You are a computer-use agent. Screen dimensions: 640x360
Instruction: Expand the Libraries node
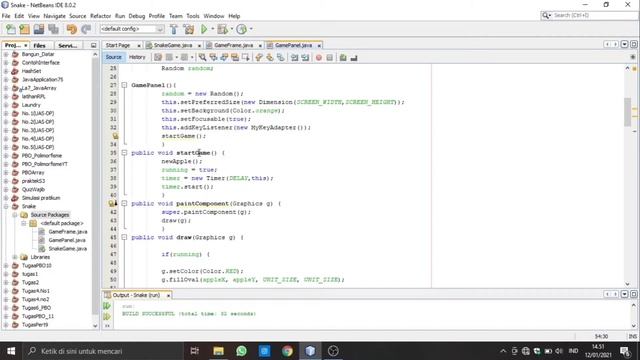[15, 257]
